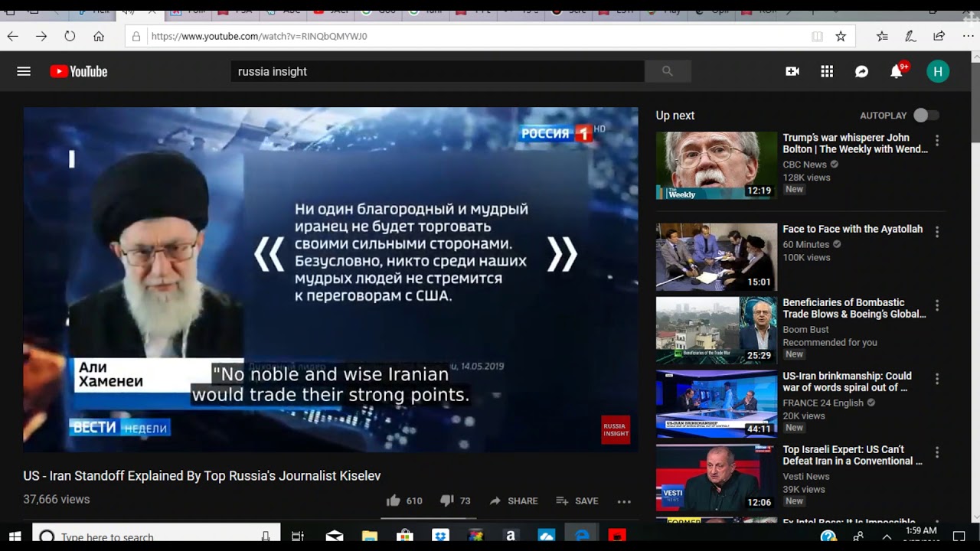Screen dimensions: 980x551
Task: Close the active YouTube browser tab
Action: pos(151,12)
